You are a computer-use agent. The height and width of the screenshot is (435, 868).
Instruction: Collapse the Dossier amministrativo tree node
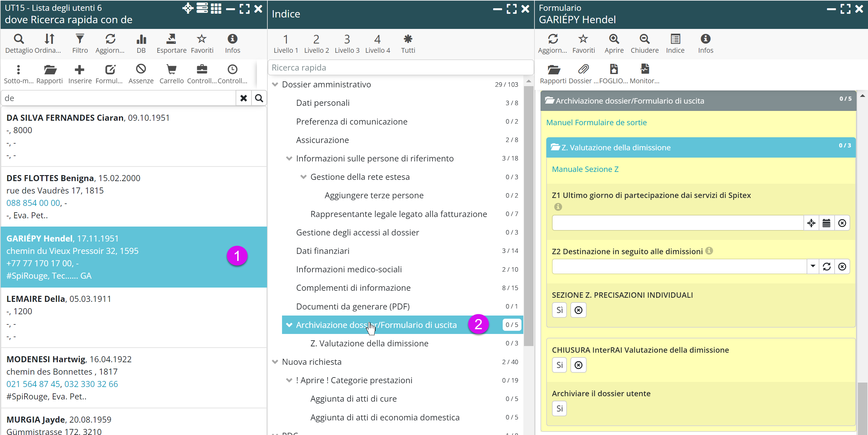(x=275, y=85)
